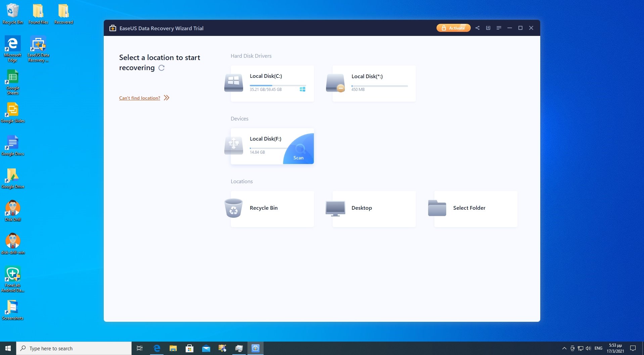This screenshot has width=644, height=355.
Task: Click the Activate button in title bar
Action: click(x=453, y=28)
